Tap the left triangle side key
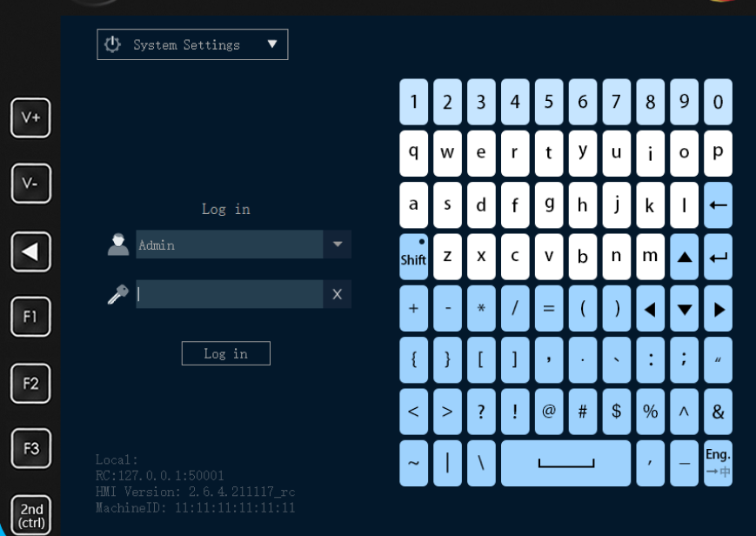The width and height of the screenshot is (756, 536). (x=30, y=251)
